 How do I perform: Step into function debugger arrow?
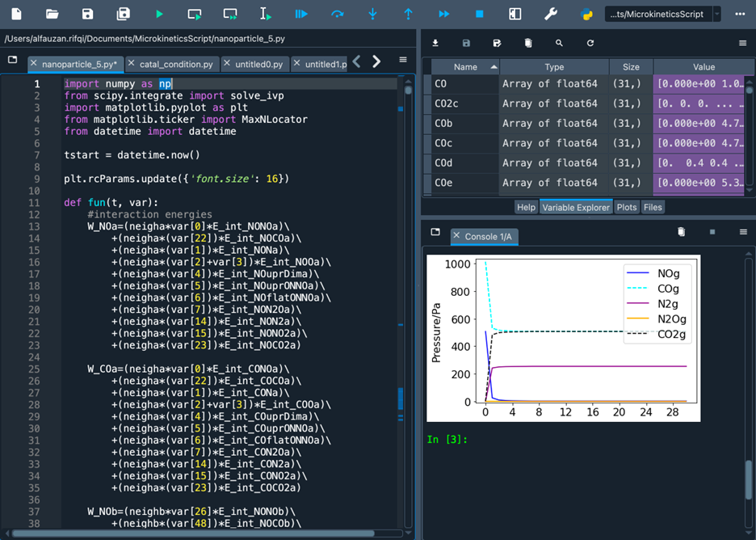[372, 14]
